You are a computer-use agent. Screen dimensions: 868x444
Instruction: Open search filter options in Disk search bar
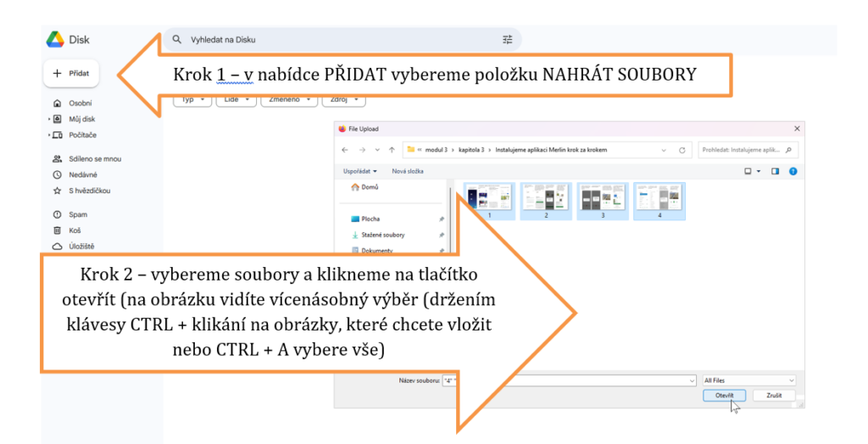click(x=508, y=40)
